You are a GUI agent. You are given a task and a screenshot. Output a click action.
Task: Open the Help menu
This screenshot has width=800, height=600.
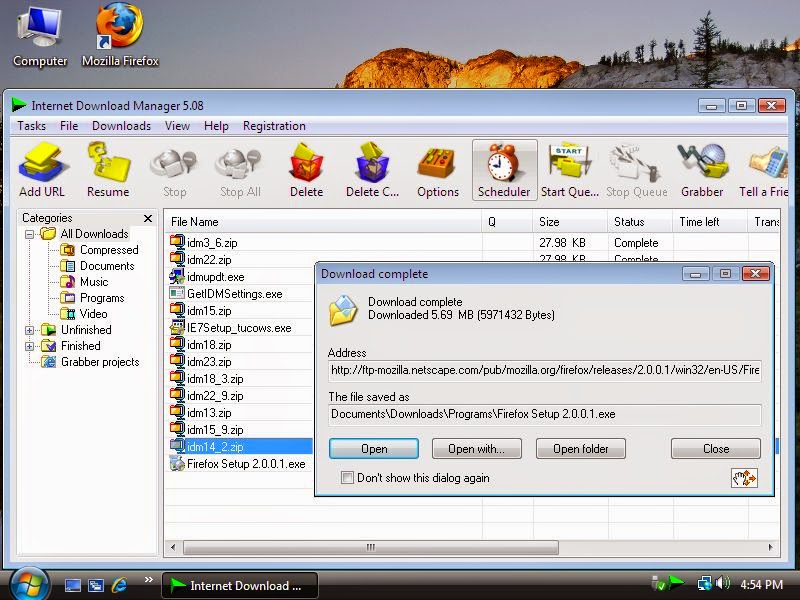[216, 126]
